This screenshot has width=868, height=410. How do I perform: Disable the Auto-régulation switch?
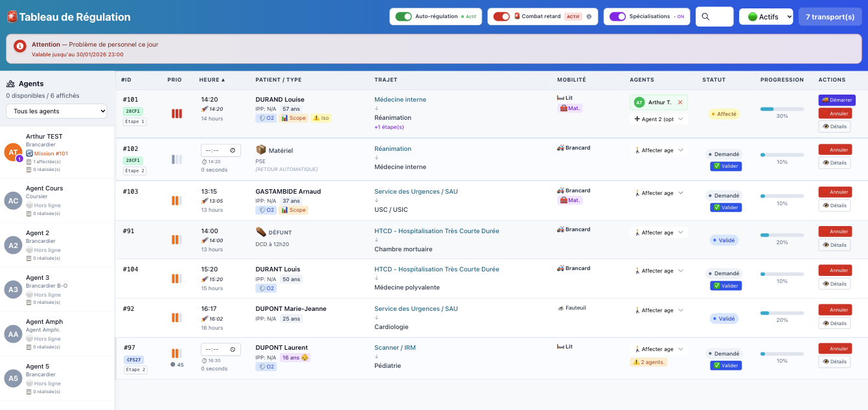(403, 17)
